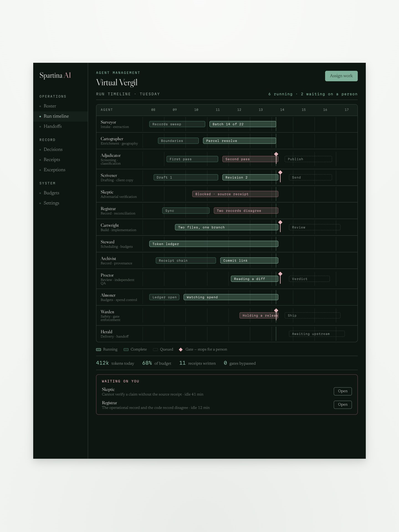Click the Proctor gate diamond marker
Viewport: 399px width, 532px height.
click(280, 273)
